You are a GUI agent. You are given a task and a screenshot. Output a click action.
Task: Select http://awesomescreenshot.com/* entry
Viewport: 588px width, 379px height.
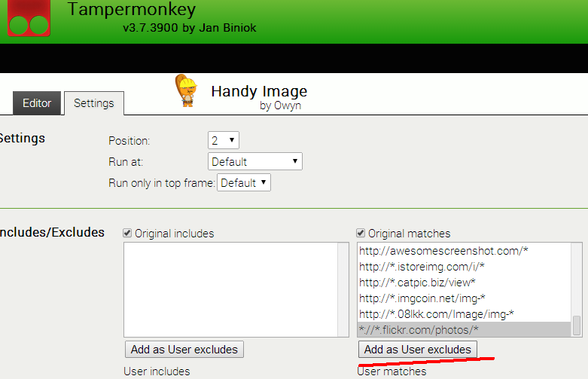tap(465, 251)
